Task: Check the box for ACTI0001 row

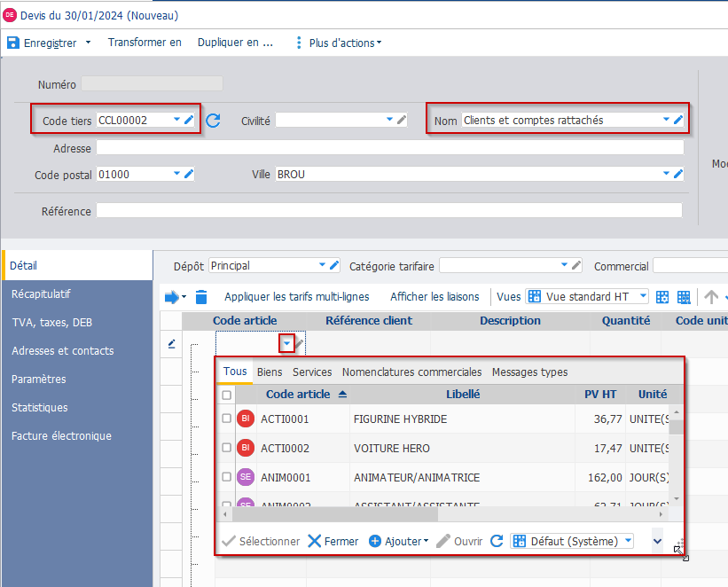Action: [x=227, y=419]
